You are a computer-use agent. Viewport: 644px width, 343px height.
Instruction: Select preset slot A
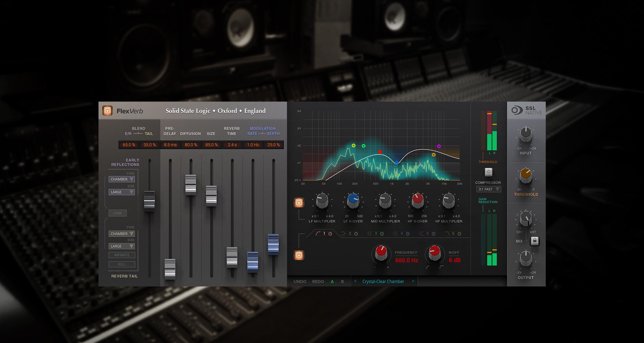point(332,282)
